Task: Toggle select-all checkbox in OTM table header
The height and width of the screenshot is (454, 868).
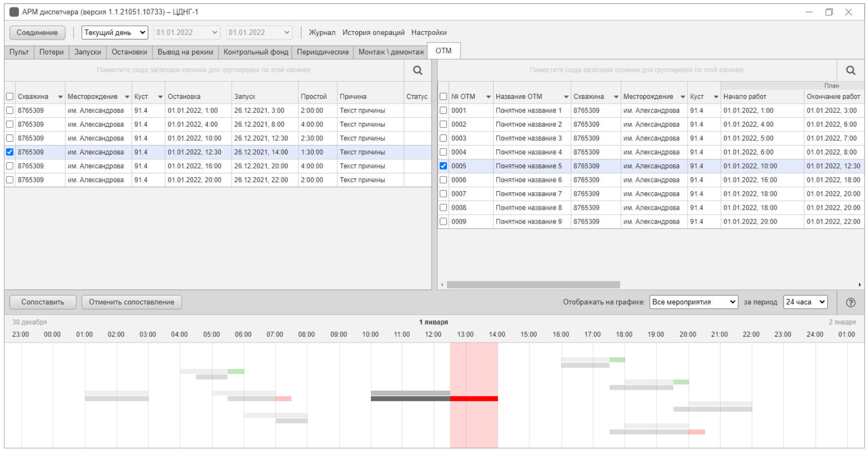Action: point(443,96)
